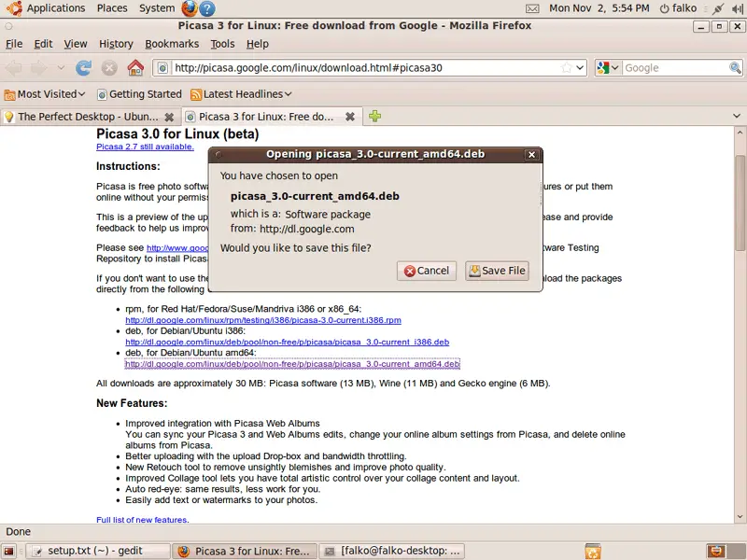Viewport: 747px width, 560px height.
Task: Open a new tab with the green plus
Action: pyautogui.click(x=375, y=117)
